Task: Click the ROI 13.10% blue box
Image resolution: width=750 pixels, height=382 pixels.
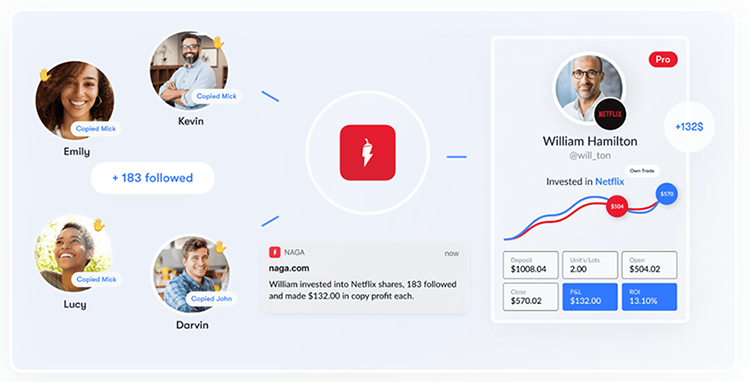Action: coord(650,296)
